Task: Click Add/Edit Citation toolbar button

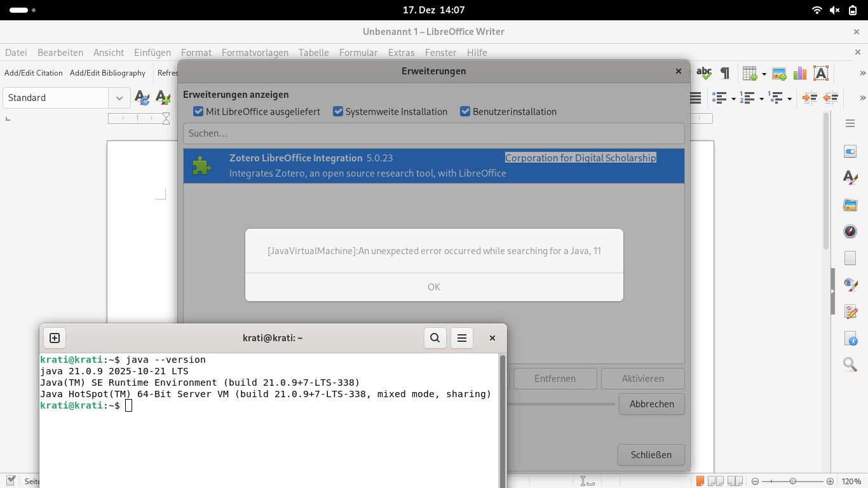Action: tap(34, 73)
